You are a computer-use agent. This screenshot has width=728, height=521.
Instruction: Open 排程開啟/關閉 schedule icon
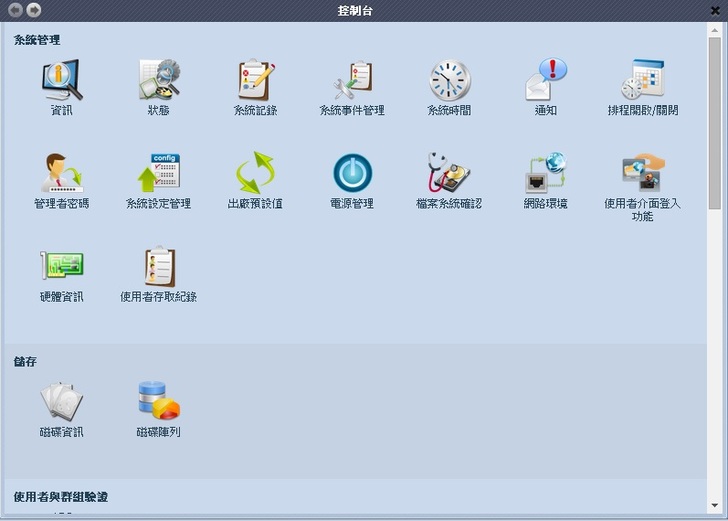tap(643, 79)
